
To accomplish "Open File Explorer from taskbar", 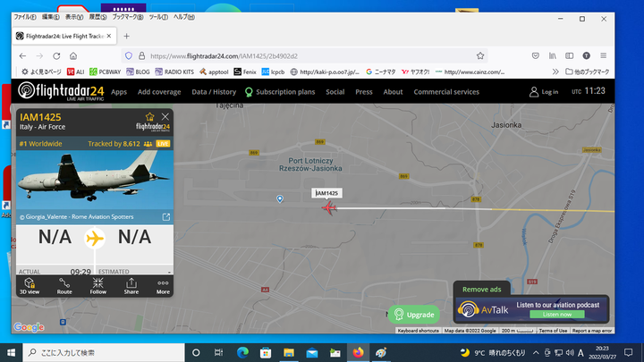I will coord(289,352).
